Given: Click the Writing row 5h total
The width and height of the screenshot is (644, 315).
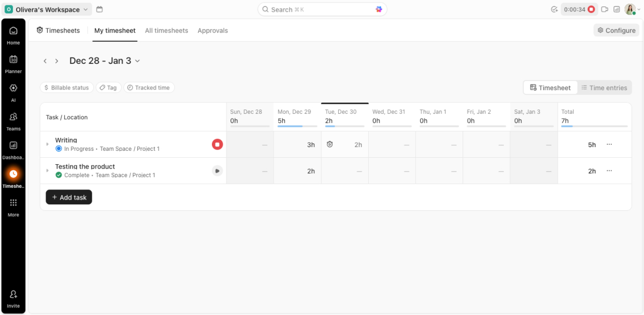Looking at the screenshot, I should 591,144.
